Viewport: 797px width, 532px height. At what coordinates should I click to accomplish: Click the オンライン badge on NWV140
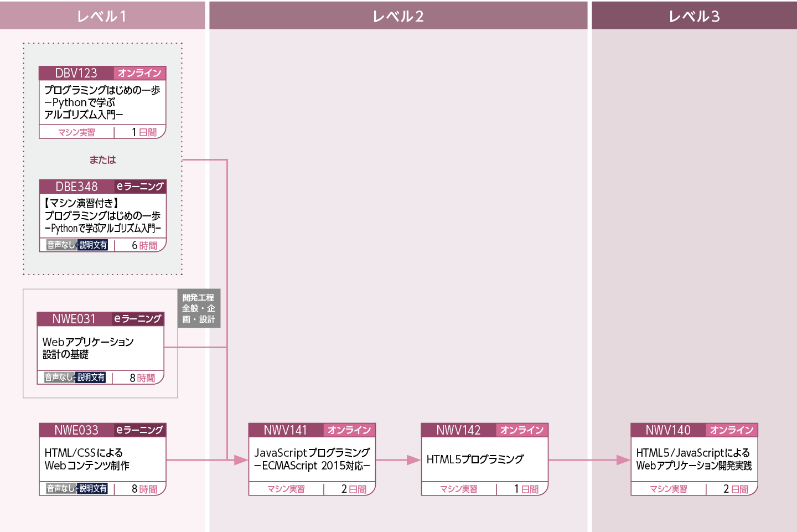coord(732,430)
